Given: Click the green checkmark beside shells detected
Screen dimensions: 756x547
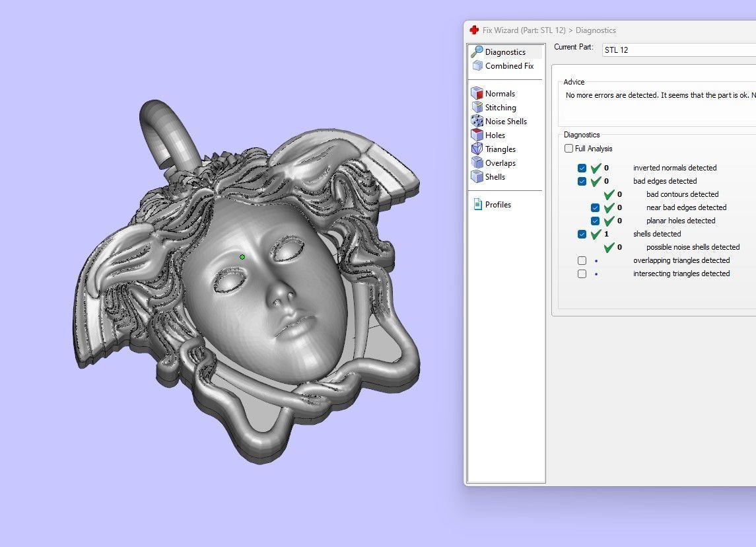Looking at the screenshot, I should click(596, 234).
